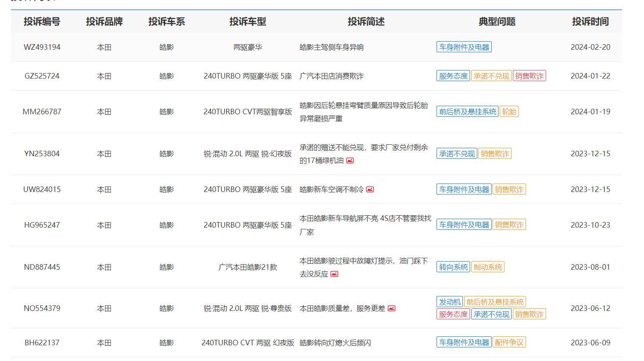Image resolution: width=644 pixels, height=361 pixels.
Task: Select model 两驱豪华 in first row
Action: coord(248,47)
